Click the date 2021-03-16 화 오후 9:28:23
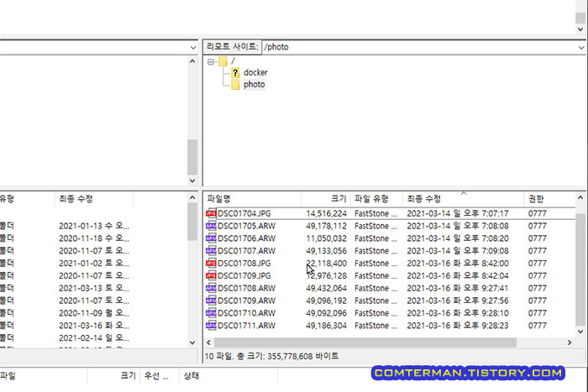Screen dimensions: 588x392 (458, 326)
